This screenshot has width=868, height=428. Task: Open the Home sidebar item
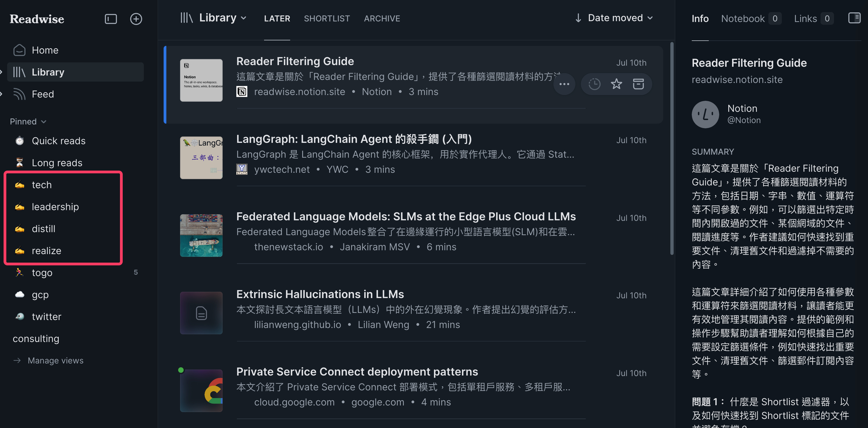click(x=45, y=50)
